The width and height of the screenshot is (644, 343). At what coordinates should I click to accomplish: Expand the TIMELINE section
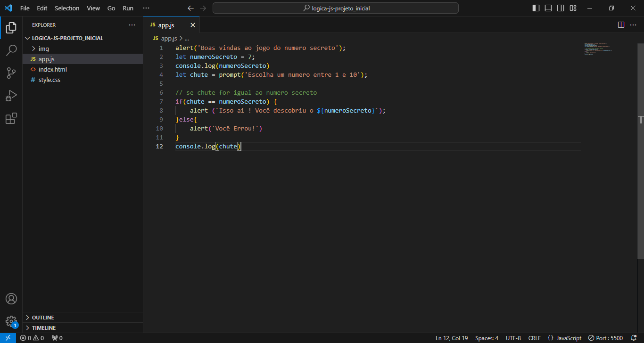83,328
